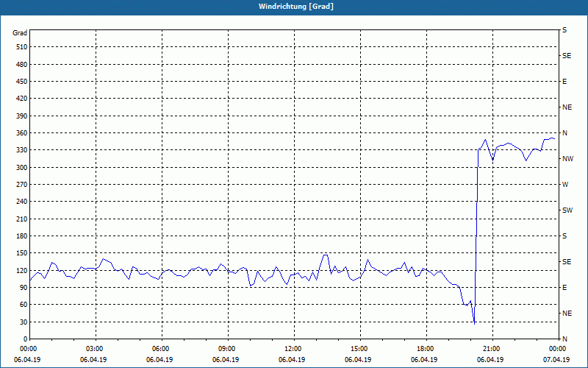Click the 06.04.19 date under 21:00
The image size is (588, 368).
coord(490,359)
